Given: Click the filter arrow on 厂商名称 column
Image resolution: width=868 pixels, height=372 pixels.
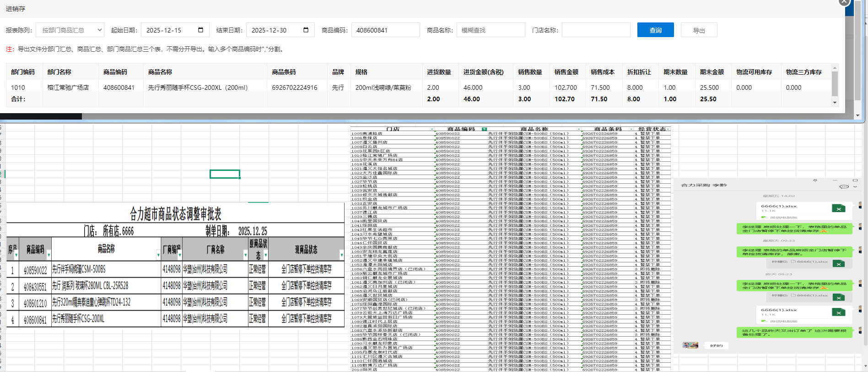Looking at the screenshot, I should tap(245, 255).
